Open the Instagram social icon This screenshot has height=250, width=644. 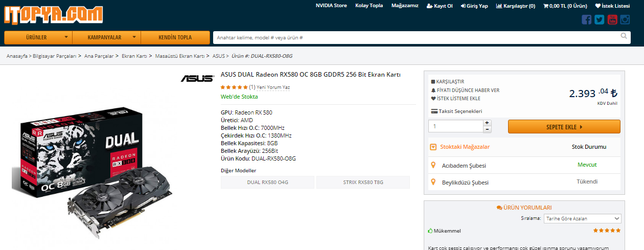tap(625, 20)
